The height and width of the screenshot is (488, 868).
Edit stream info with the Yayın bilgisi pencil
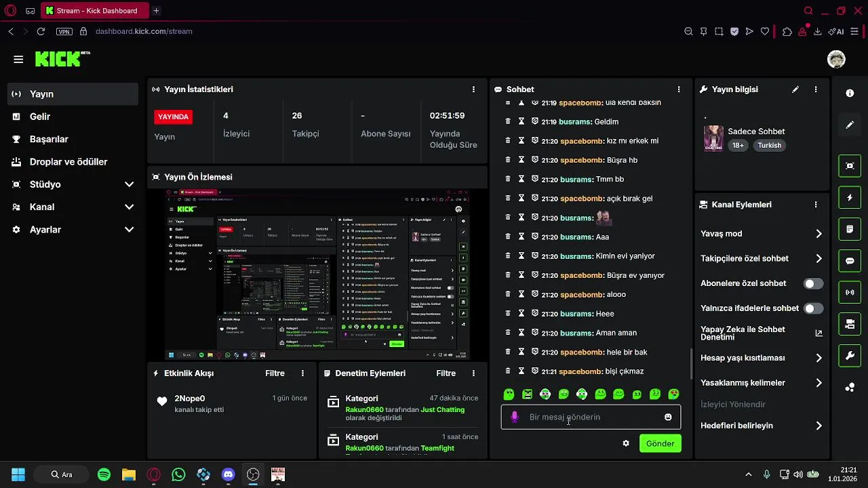[795, 89]
